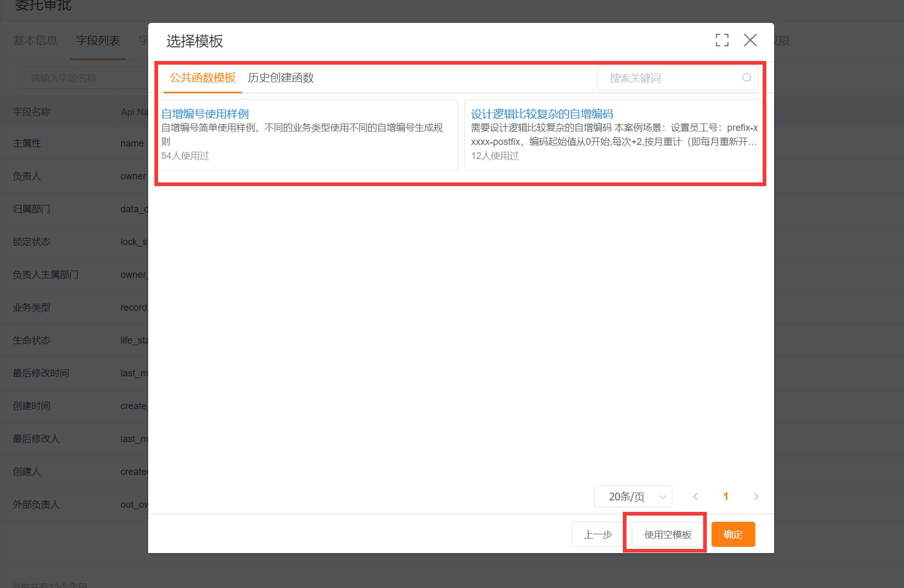Switch to 公共函数模板 tab
The height and width of the screenshot is (588, 904).
click(x=202, y=78)
